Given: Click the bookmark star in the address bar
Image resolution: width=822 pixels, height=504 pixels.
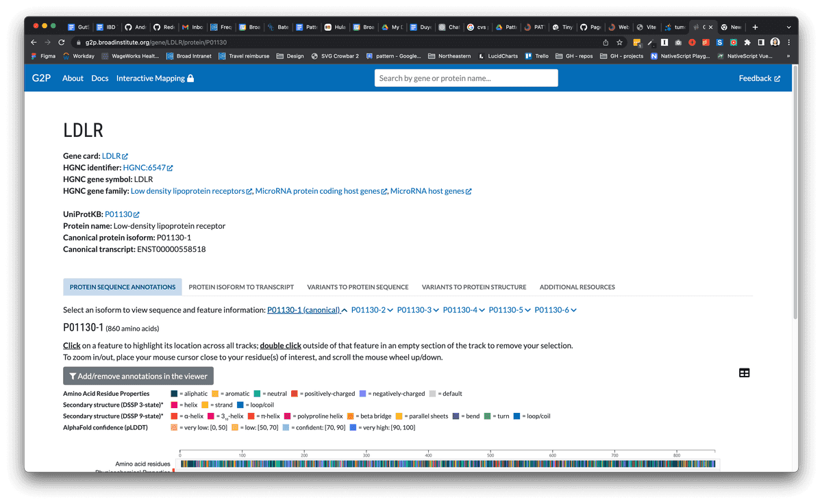Looking at the screenshot, I should [619, 42].
